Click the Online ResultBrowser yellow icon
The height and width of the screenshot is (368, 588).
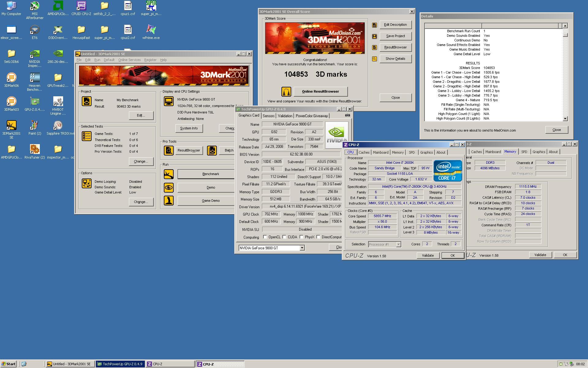[x=286, y=91]
